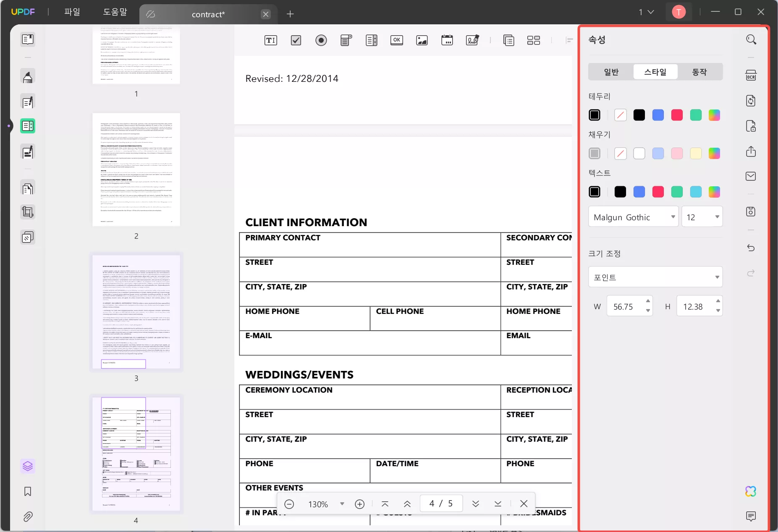Select the Radio Button form tool
This screenshot has height=532, width=778.
point(321,40)
